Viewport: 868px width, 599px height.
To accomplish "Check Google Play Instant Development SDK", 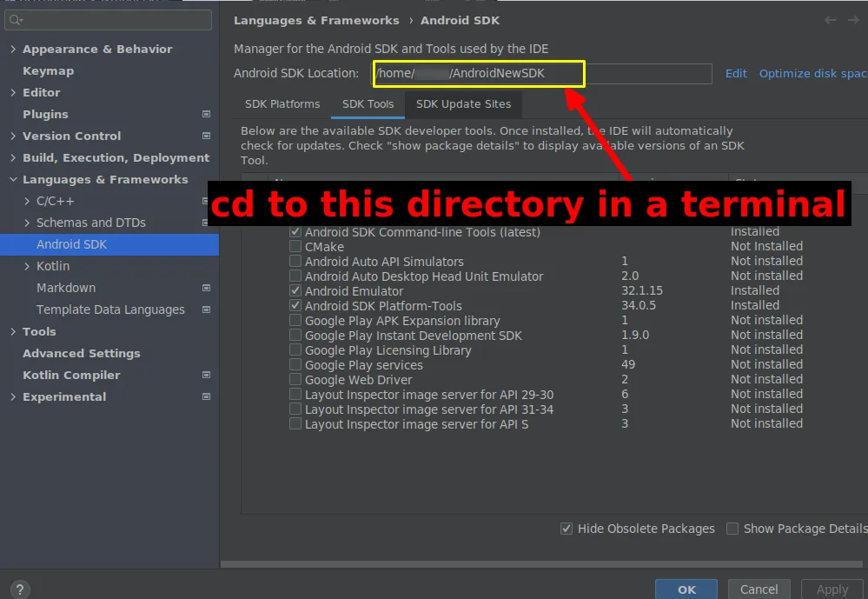I will click(295, 335).
